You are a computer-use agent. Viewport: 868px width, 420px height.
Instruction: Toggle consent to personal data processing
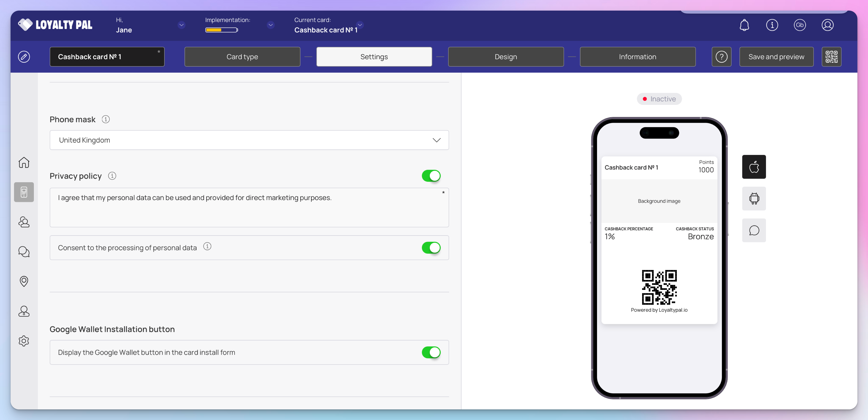(x=431, y=248)
